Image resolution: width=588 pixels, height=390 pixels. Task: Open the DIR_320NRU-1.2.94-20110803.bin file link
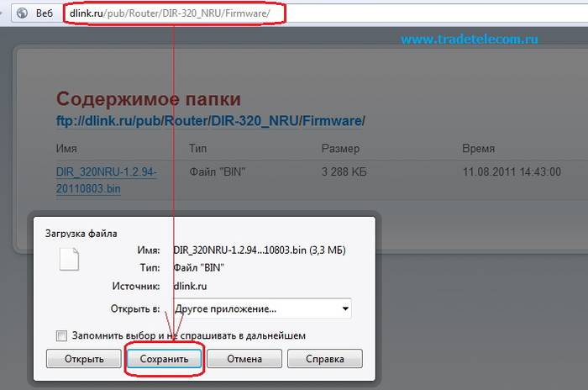pos(106,180)
